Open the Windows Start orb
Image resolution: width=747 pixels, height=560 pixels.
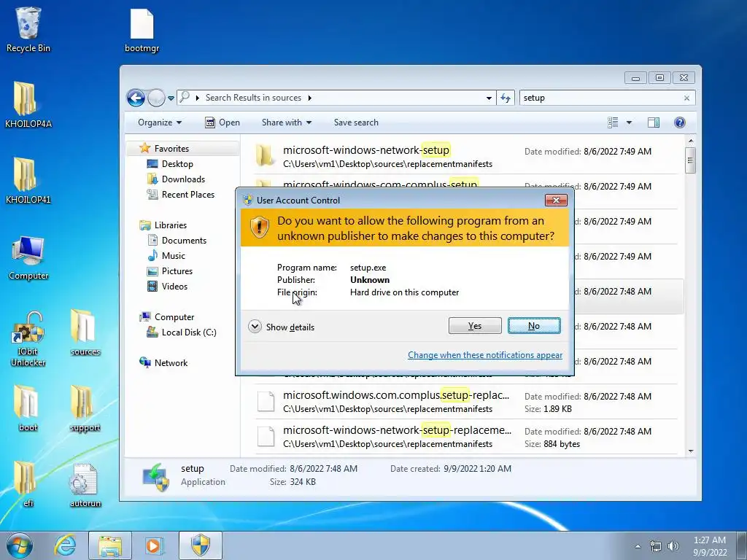coord(20,545)
